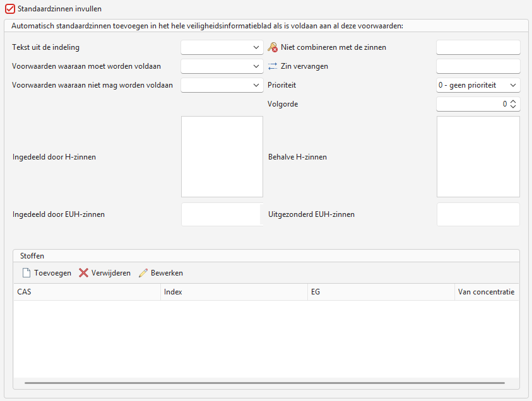Increase the Volgorde value with up arrow
This screenshot has width=532, height=401.
tap(513, 102)
